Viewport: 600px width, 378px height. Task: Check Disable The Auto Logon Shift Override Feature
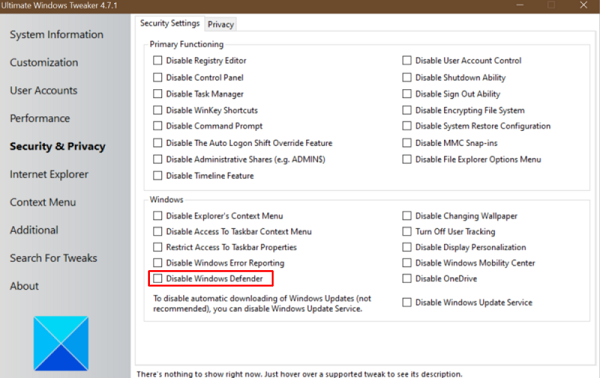click(157, 143)
